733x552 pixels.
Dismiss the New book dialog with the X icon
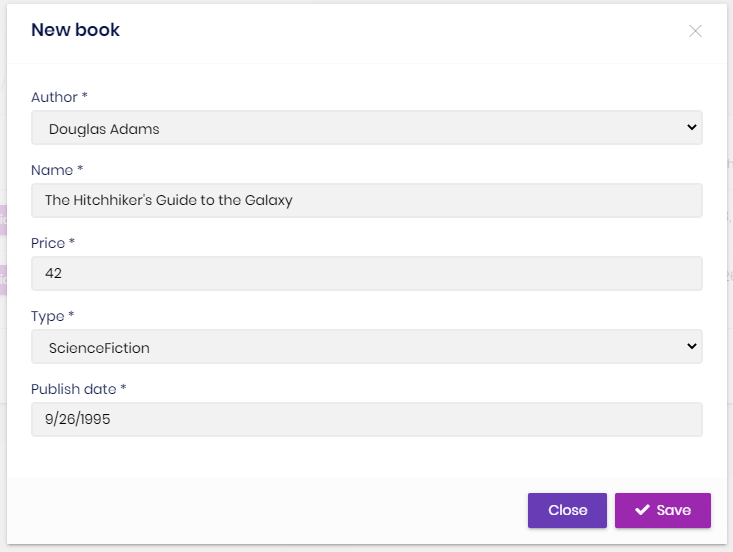(695, 31)
